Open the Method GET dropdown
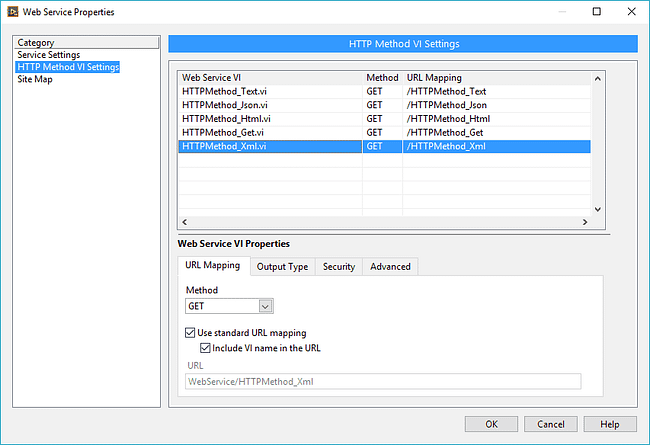 coord(265,306)
